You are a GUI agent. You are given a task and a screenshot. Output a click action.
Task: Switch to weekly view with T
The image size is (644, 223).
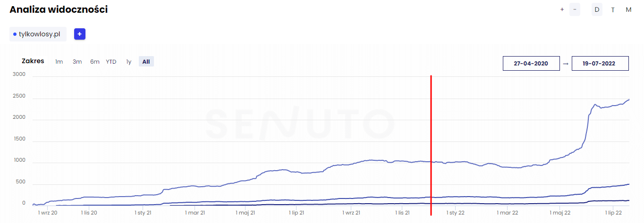pyautogui.click(x=613, y=9)
